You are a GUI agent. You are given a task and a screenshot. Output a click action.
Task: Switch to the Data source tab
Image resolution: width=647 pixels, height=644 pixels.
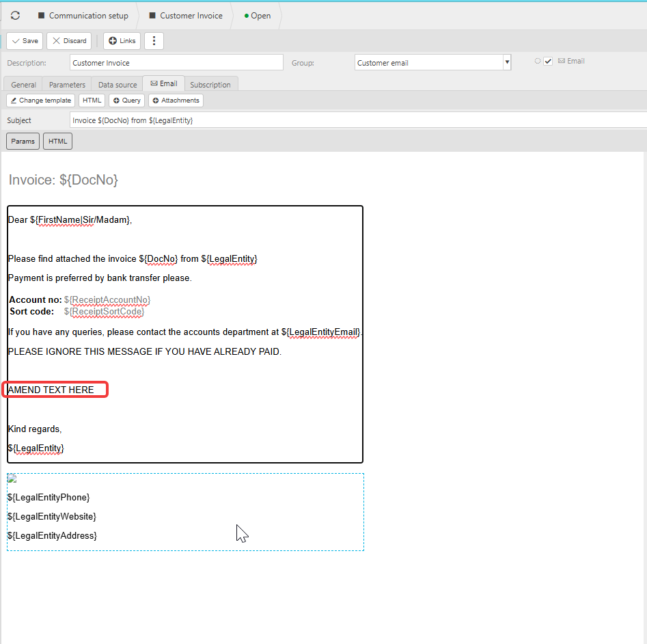click(x=118, y=85)
